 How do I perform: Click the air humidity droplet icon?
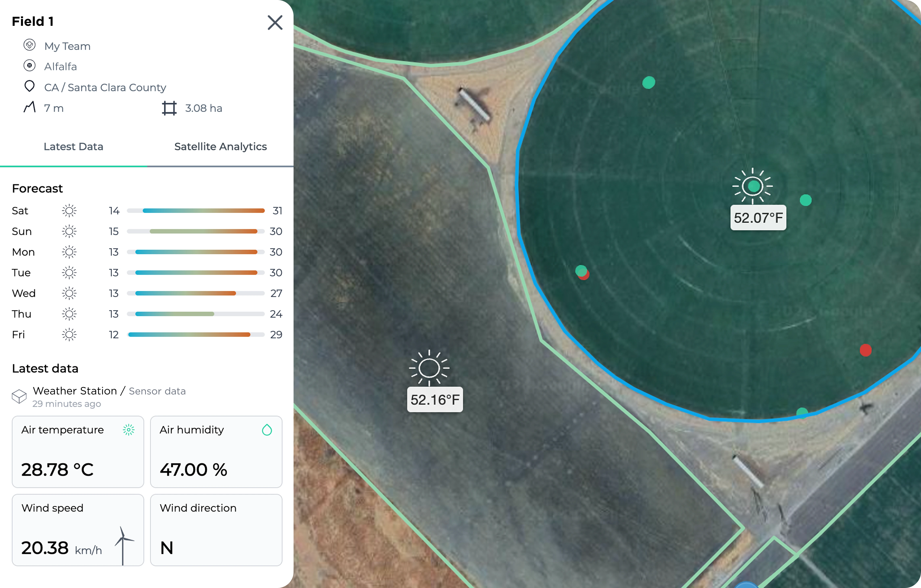pos(267,430)
